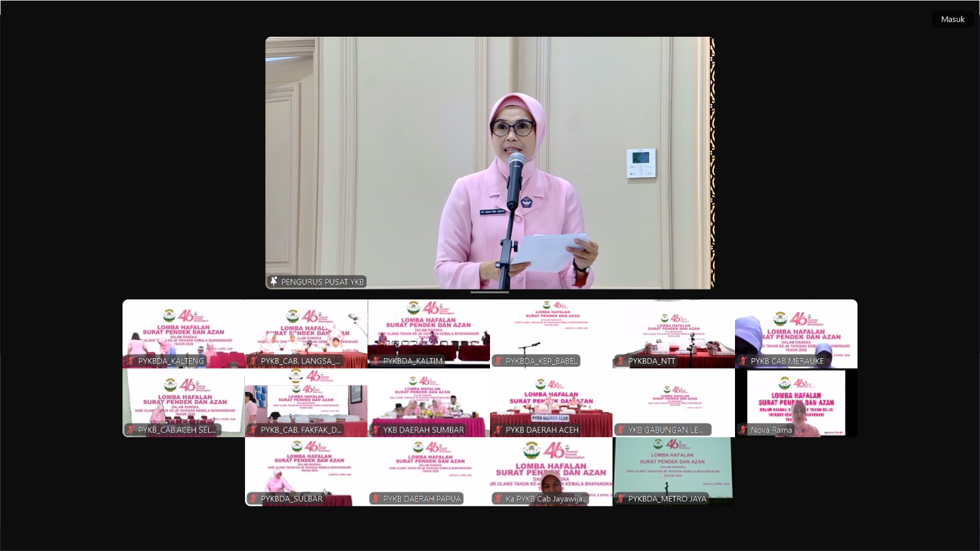The image size is (980, 551).
Task: Click muted mic icon on PYKBDA_NTT
Action: 620,361
